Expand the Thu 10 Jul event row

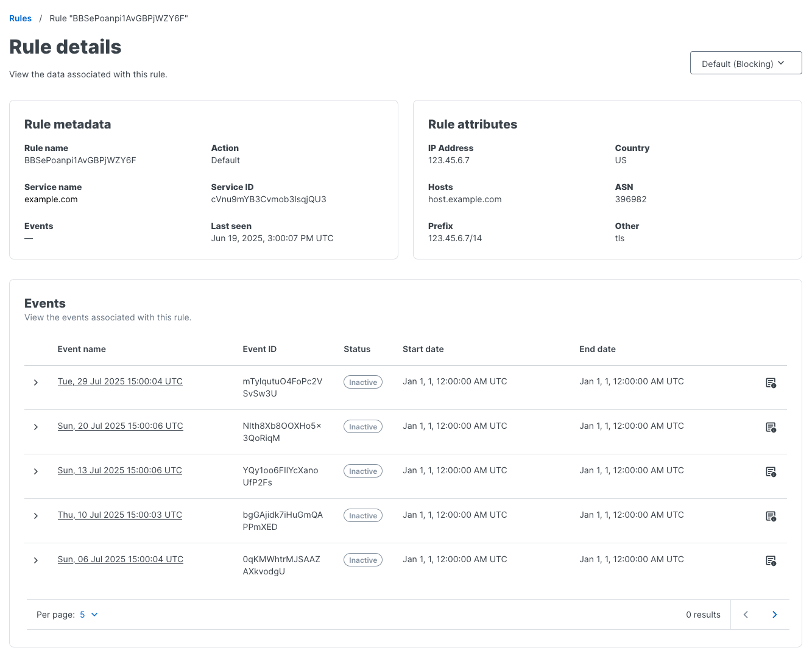coord(35,516)
